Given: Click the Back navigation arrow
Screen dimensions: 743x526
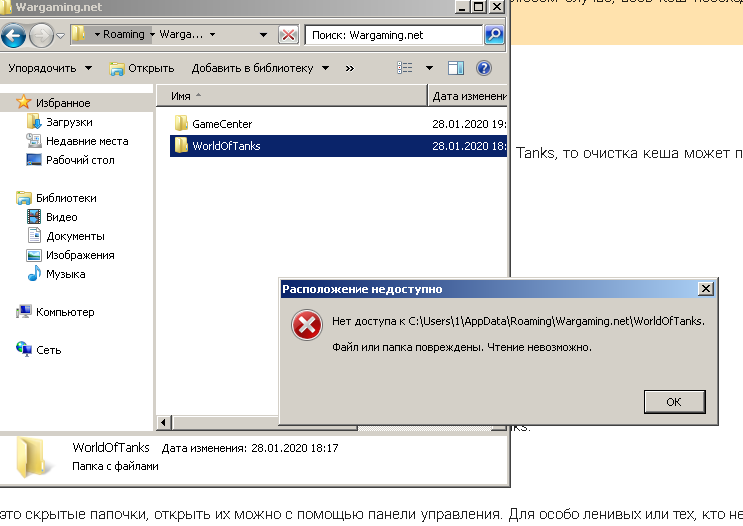Looking at the screenshot, I should (x=13, y=36).
